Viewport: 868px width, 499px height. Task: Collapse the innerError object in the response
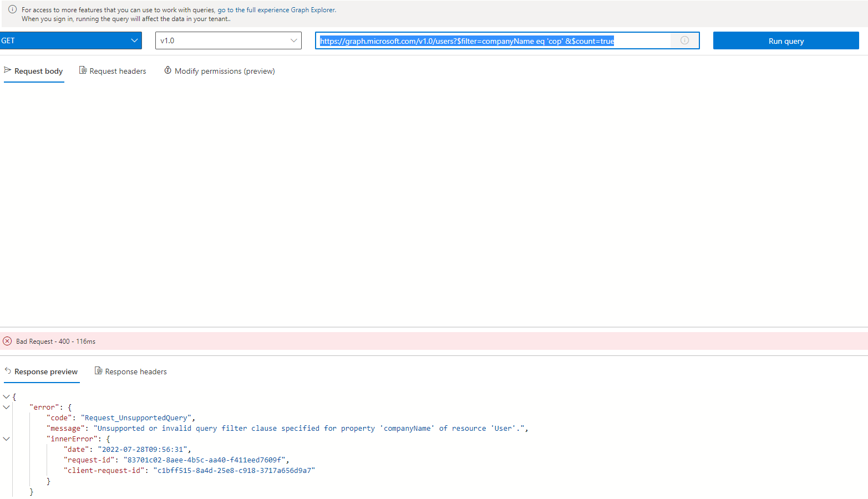click(x=7, y=439)
